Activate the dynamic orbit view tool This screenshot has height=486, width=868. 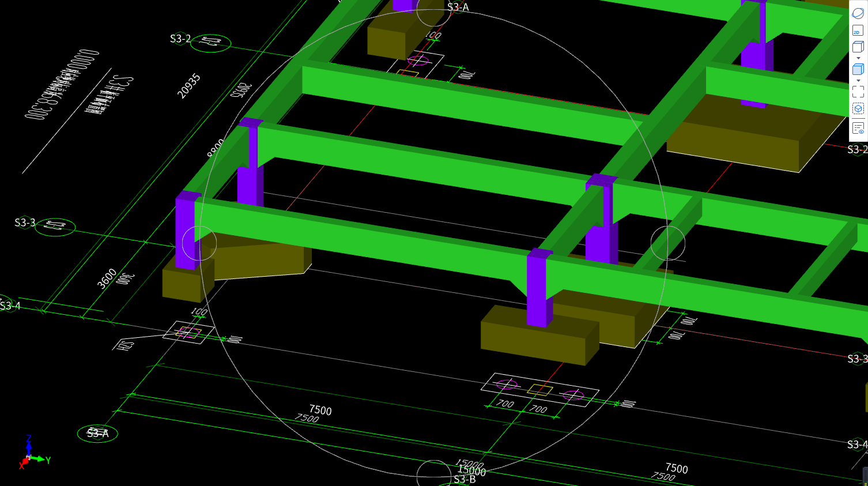coord(858,13)
